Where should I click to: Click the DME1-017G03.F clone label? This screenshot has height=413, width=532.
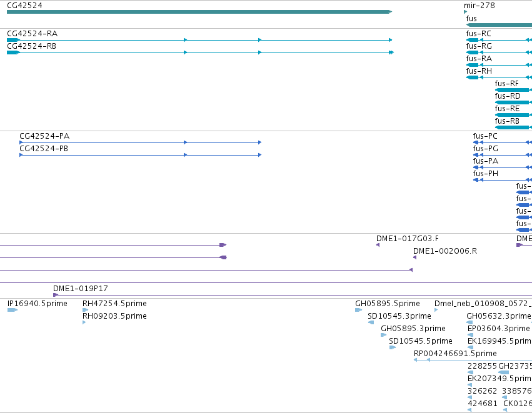[x=408, y=239]
